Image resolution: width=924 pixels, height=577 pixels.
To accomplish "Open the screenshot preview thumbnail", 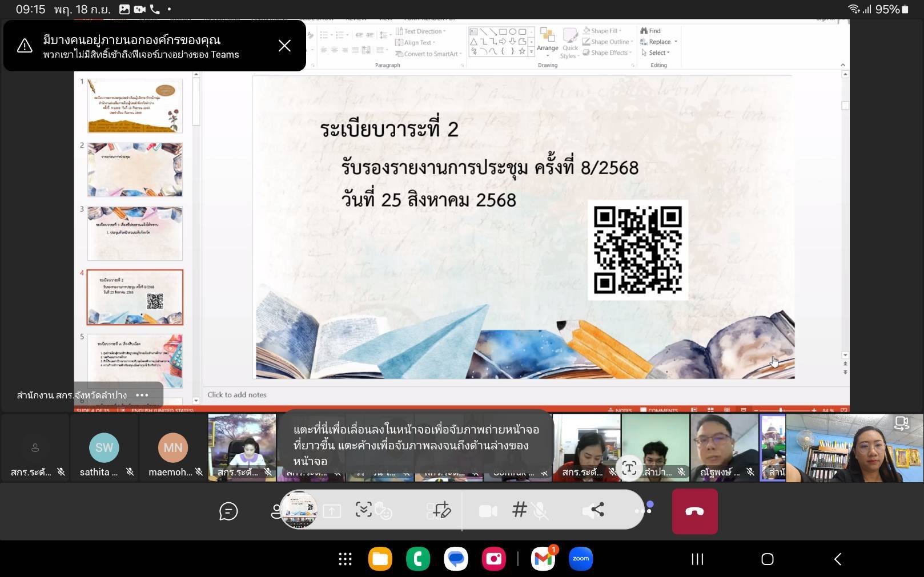I will click(x=299, y=509).
